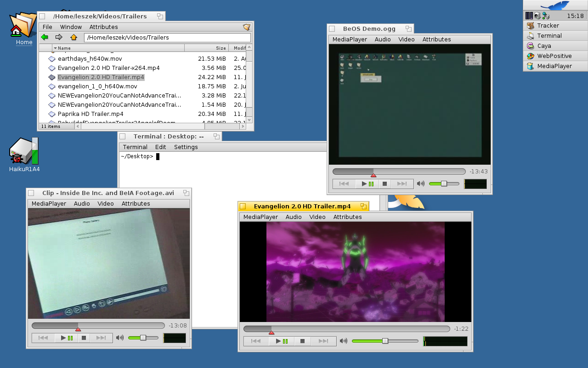Toggle play/pause in Inside Be Inc. clip player

(x=67, y=338)
